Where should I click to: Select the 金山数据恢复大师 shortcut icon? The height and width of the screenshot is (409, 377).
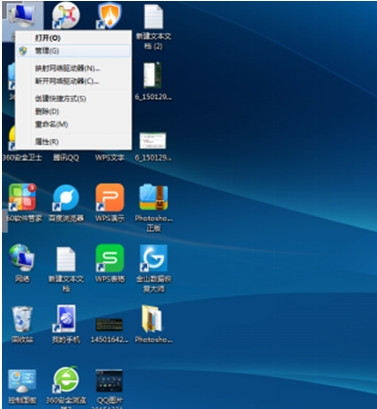click(154, 258)
